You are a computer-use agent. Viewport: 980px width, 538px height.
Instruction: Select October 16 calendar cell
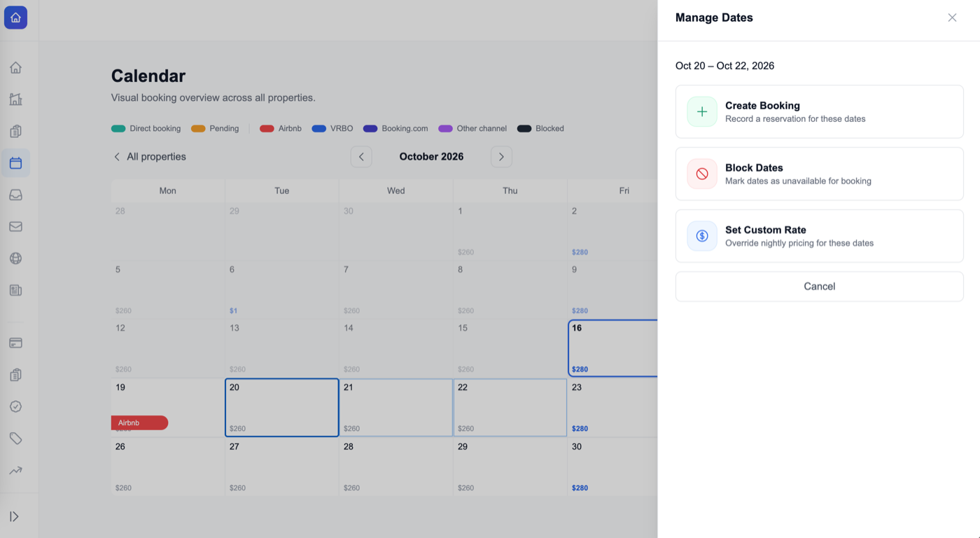(x=612, y=348)
